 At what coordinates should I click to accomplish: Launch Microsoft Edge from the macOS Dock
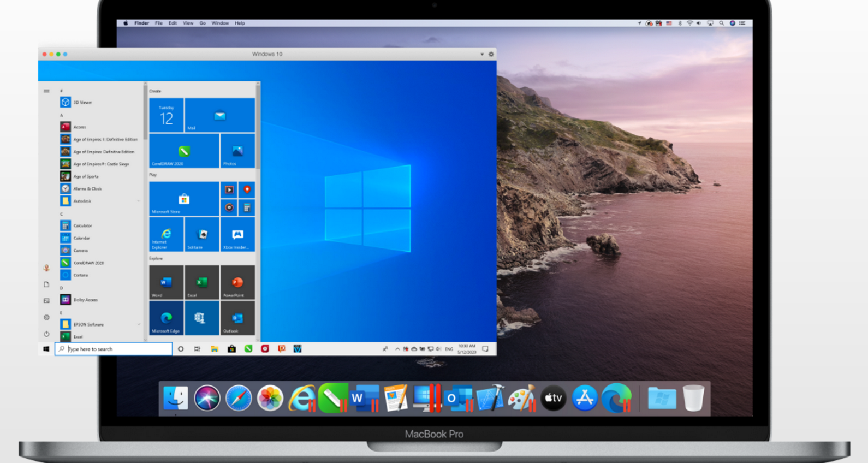616,398
